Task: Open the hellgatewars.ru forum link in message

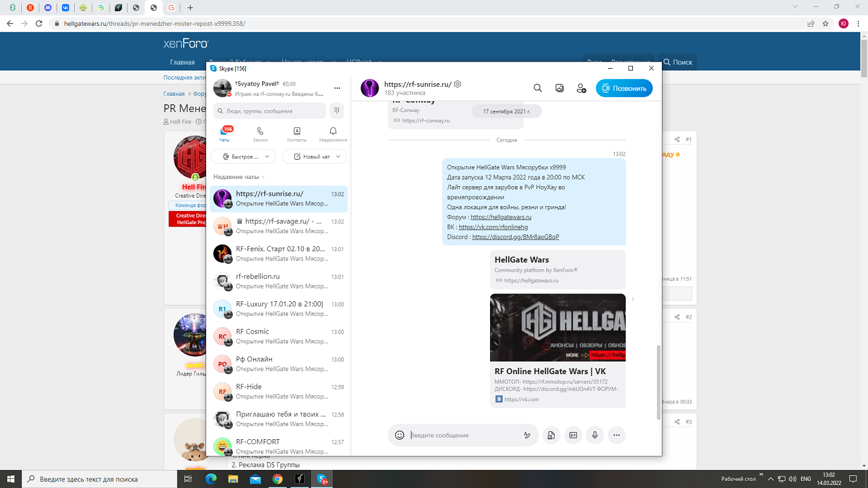Action: 501,217
